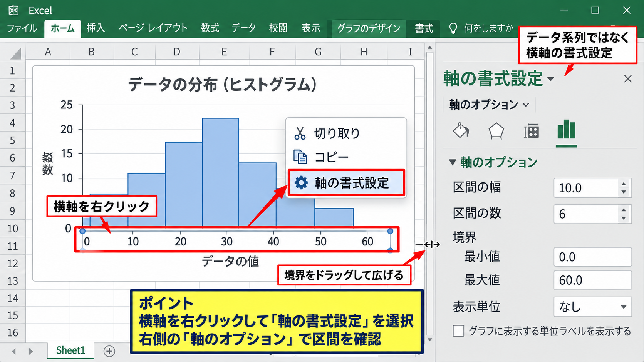Select column E header
The image size is (644, 362).
(x=224, y=52)
